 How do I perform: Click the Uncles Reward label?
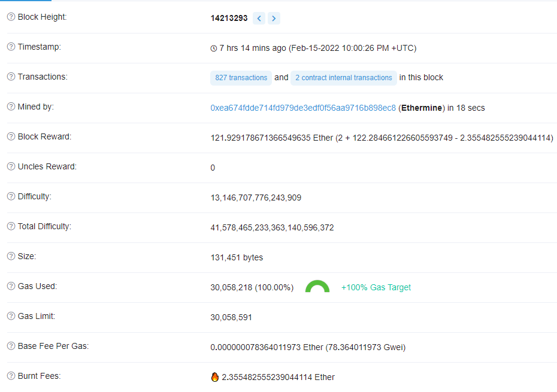pyautogui.click(x=47, y=166)
